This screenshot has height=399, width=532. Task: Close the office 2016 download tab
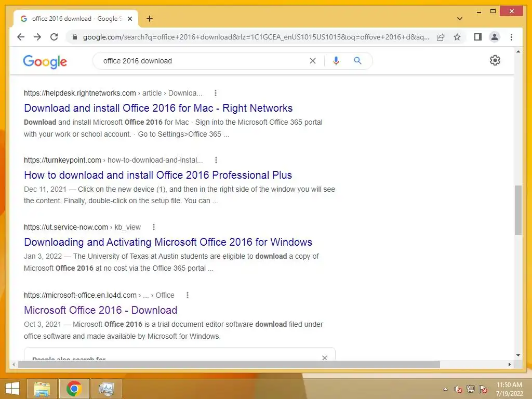129,19
